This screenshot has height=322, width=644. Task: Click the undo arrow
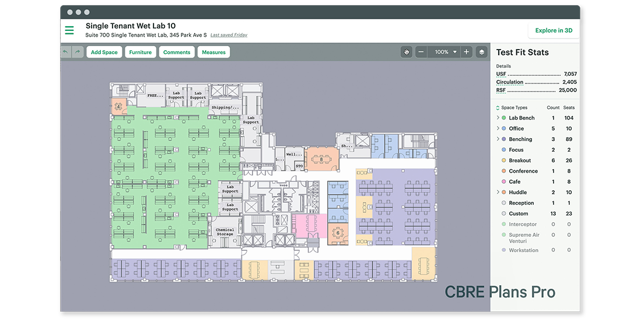(x=65, y=52)
